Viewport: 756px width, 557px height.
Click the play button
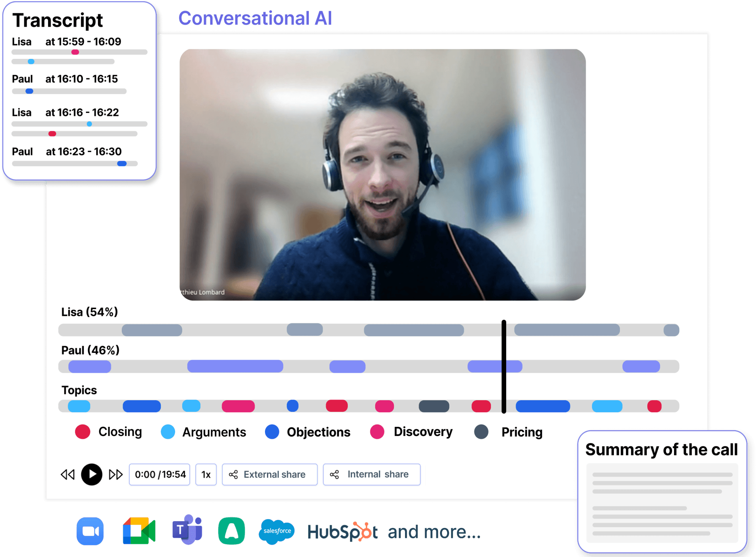click(92, 474)
